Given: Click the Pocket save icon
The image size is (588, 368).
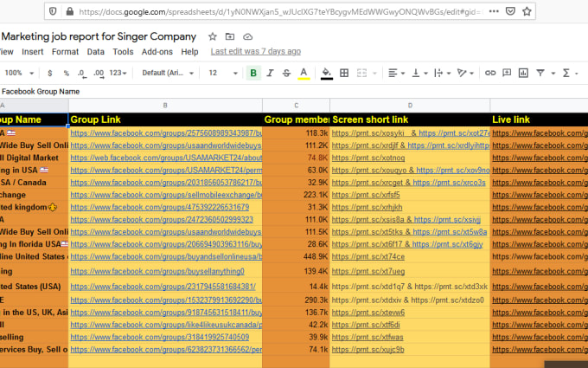Looking at the screenshot, I should tap(510, 11).
